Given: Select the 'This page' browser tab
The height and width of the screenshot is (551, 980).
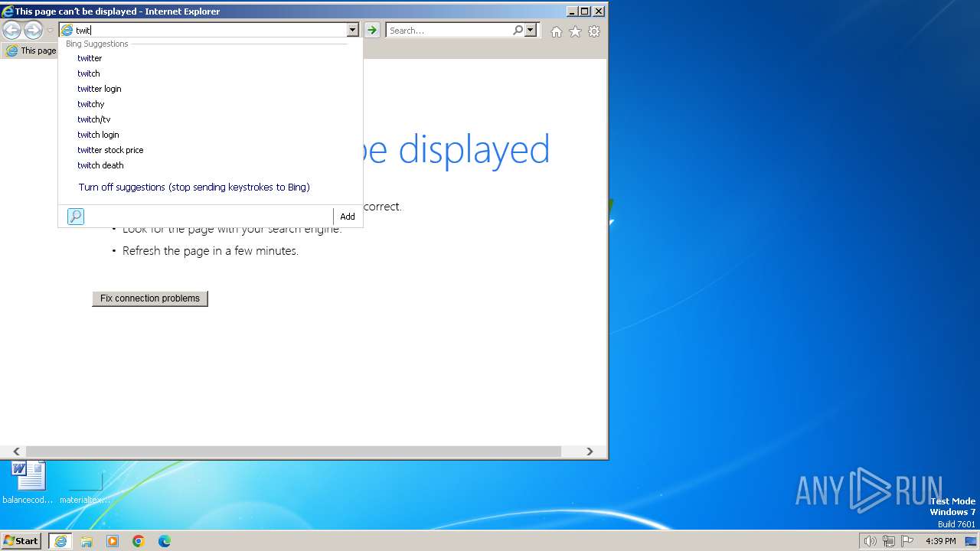Looking at the screenshot, I should [x=31, y=51].
